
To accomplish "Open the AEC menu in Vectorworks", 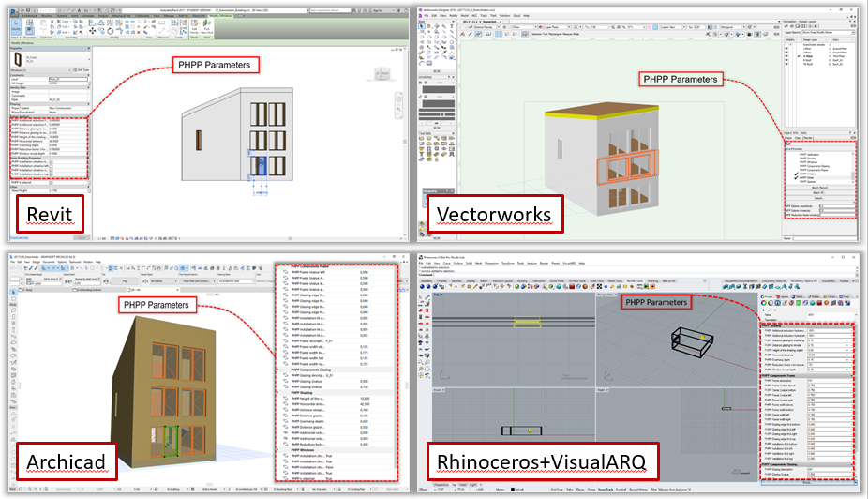I will [474, 16].
